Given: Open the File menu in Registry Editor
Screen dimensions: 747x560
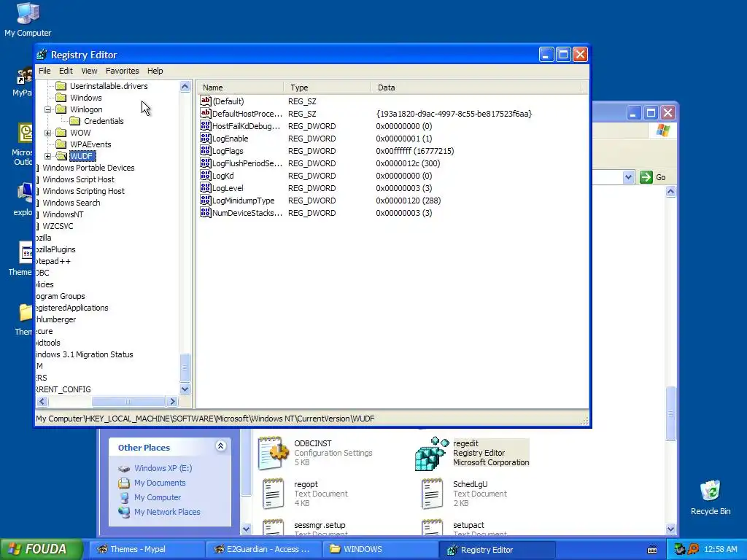Looking at the screenshot, I should pyautogui.click(x=44, y=71).
